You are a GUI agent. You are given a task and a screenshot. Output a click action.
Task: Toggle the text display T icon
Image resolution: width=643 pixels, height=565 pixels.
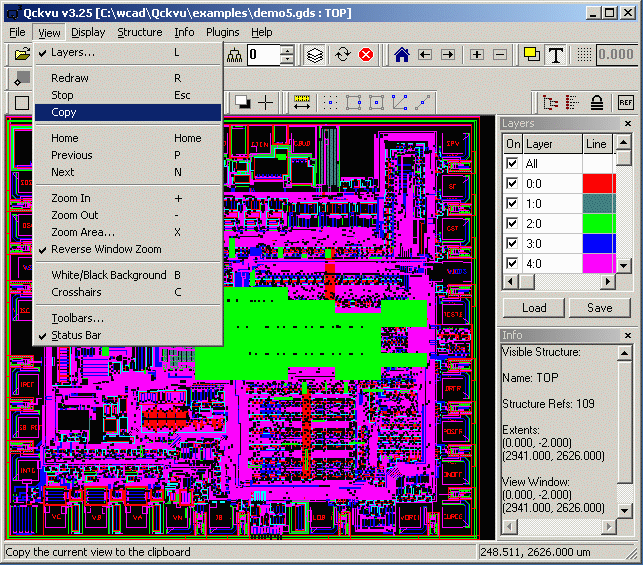point(556,55)
